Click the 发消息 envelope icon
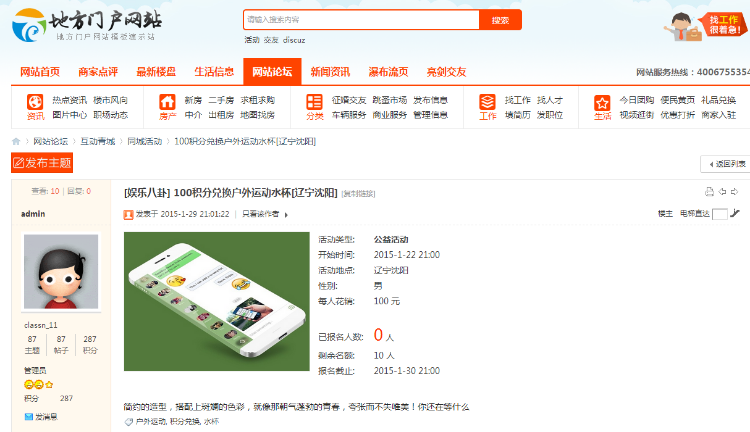Image resolution: width=750 pixels, height=432 pixels. [29, 417]
